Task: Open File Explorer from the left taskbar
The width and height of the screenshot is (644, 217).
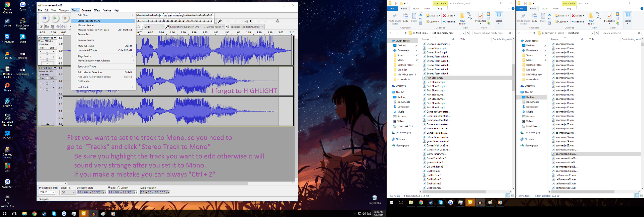Action: 24,214
